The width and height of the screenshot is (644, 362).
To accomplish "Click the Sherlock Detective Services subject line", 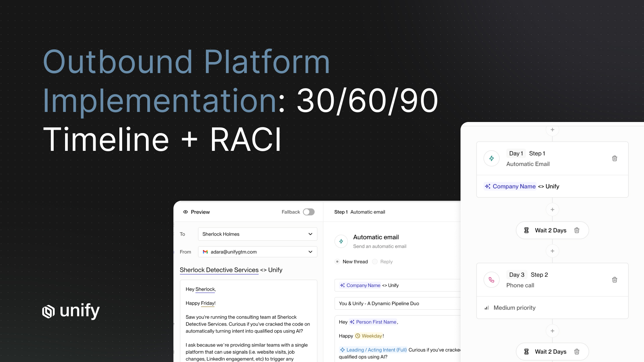I will pos(231,270).
